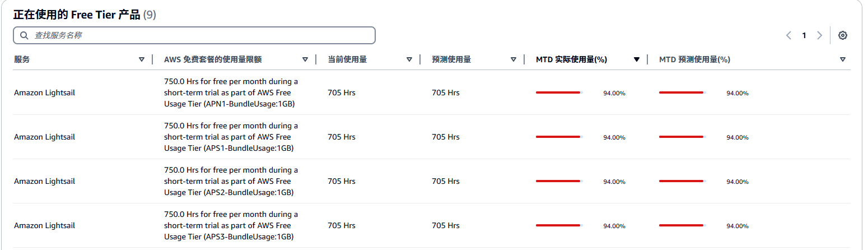The width and height of the screenshot is (868, 250).
Task: Sort by AWS 免费套餐的使用量限额 column arrow
Action: [x=305, y=59]
